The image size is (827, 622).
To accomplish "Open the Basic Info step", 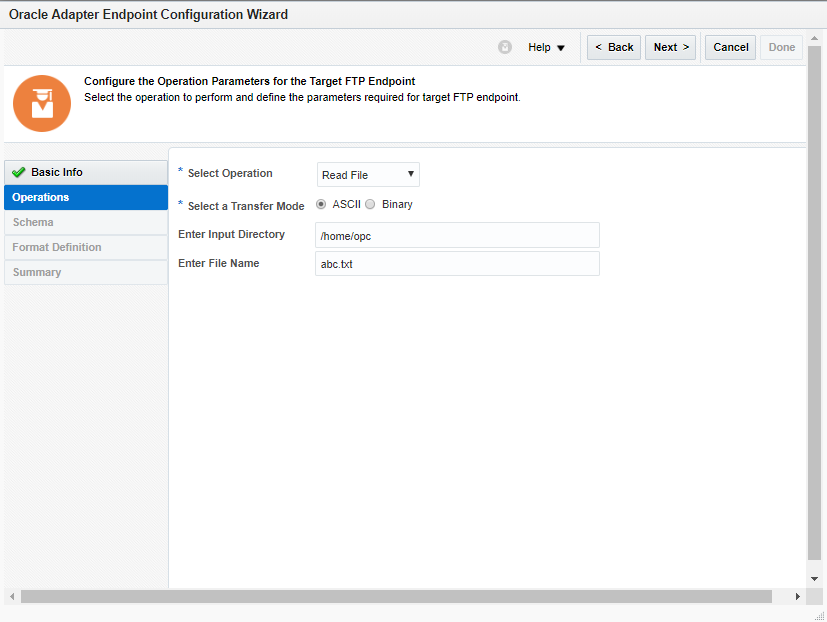I will coord(86,173).
